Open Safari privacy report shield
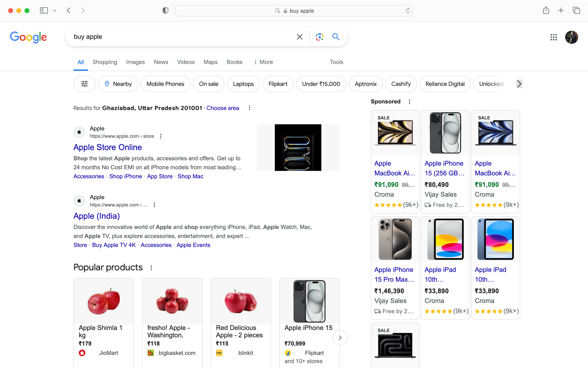The image size is (588, 368). point(165,10)
